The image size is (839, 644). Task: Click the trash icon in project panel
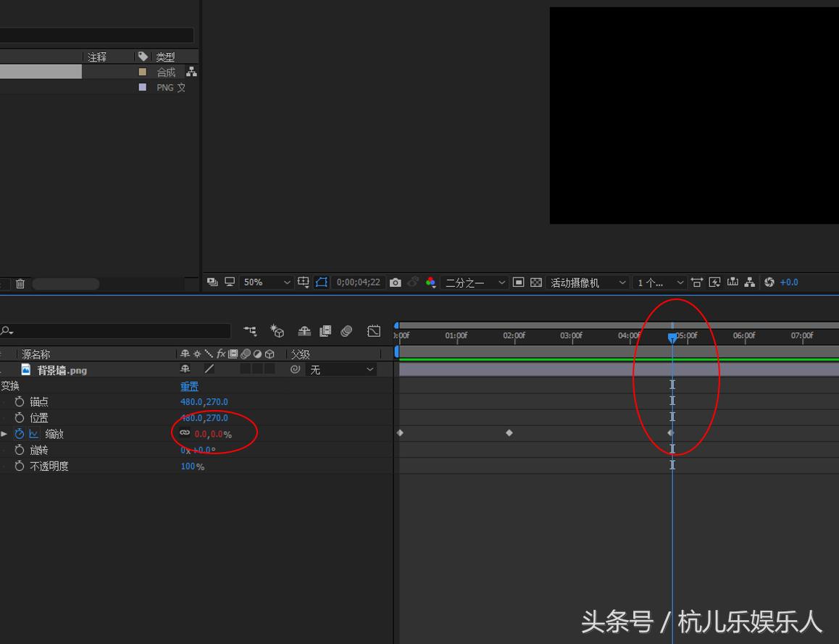click(x=20, y=283)
